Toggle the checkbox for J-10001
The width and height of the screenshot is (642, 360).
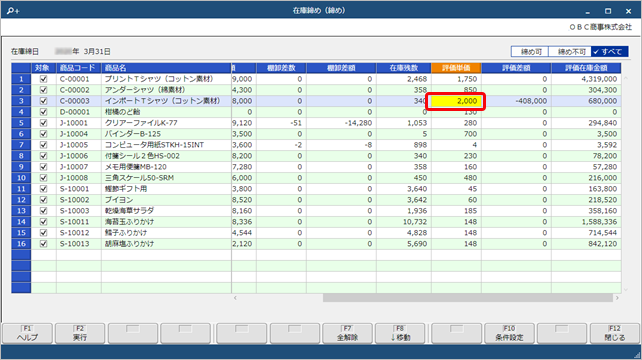click(43, 123)
